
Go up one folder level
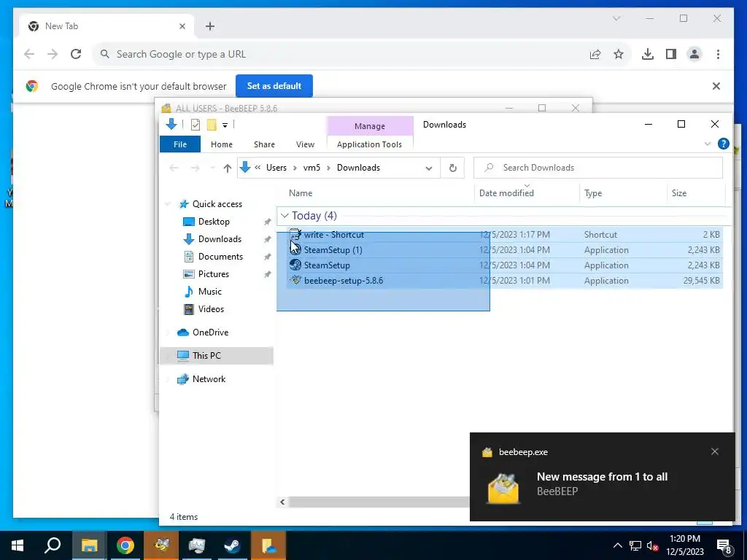tap(228, 168)
